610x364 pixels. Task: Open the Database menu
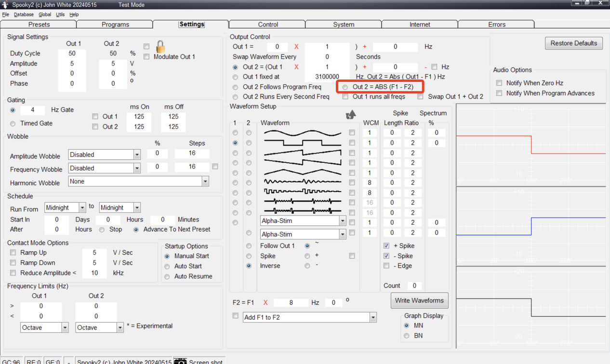pyautogui.click(x=24, y=15)
